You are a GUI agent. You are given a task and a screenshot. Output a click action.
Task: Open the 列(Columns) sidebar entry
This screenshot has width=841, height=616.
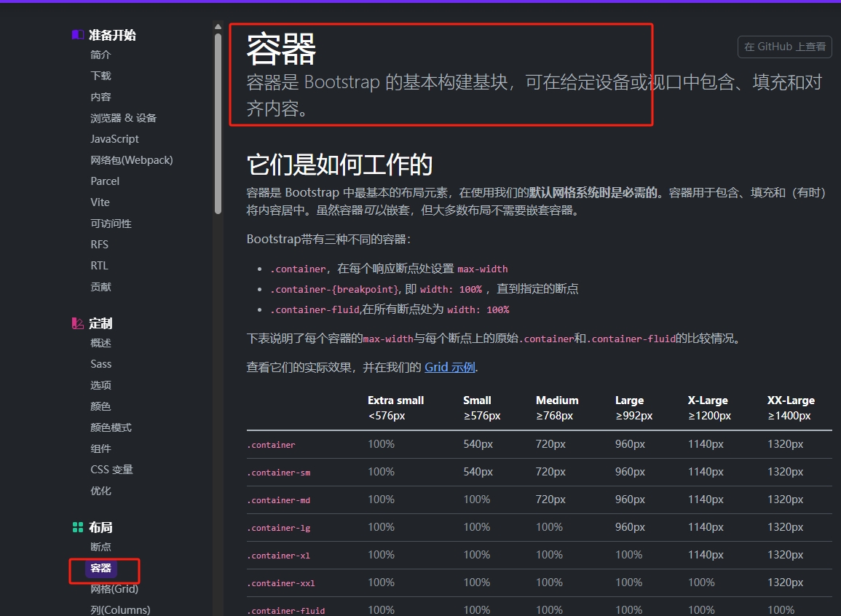(x=119, y=609)
